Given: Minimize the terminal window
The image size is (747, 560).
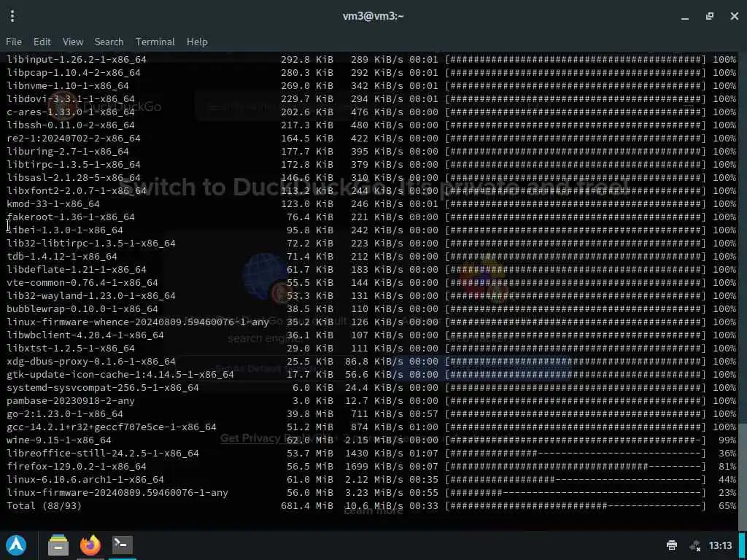Looking at the screenshot, I should pyautogui.click(x=685, y=17).
